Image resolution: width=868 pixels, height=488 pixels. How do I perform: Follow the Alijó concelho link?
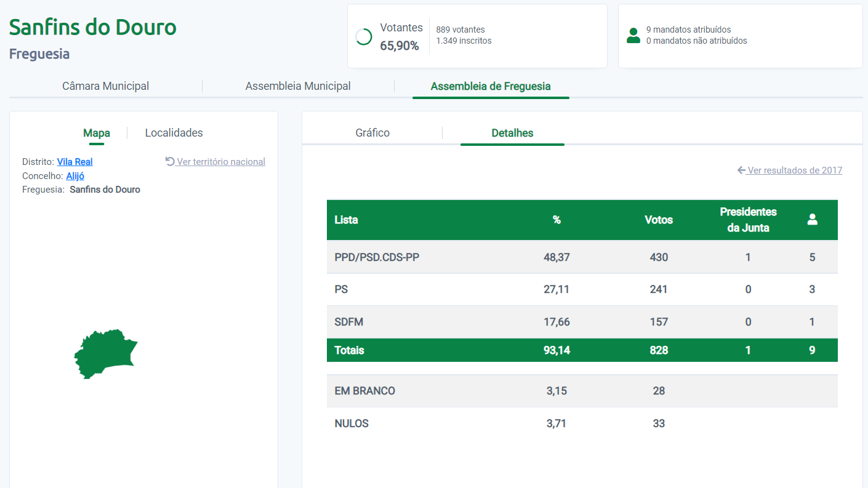coord(75,176)
